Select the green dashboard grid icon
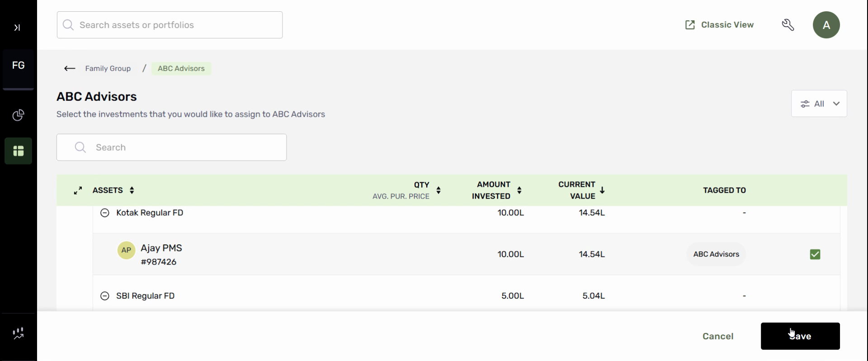 click(18, 151)
